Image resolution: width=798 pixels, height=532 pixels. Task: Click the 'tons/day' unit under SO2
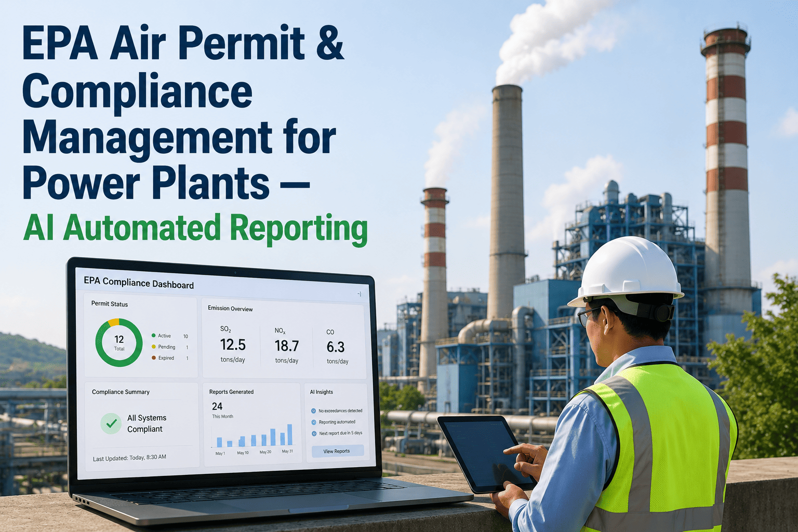click(x=233, y=360)
